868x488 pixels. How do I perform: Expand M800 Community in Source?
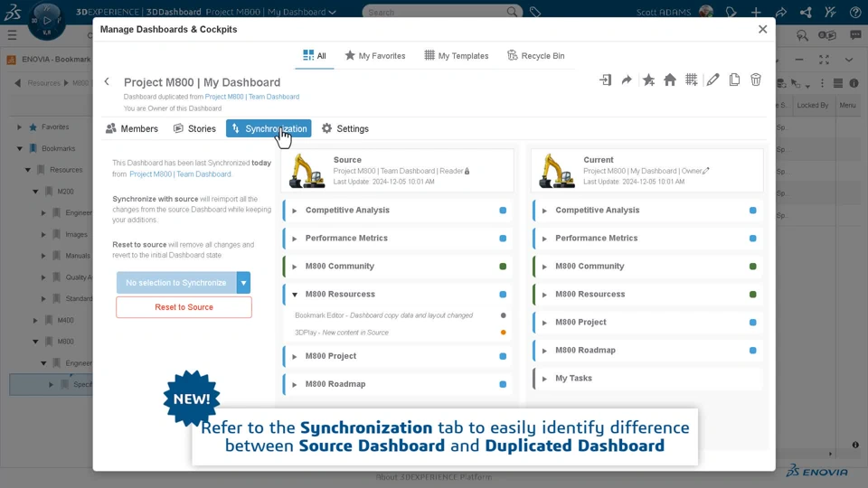pos(295,266)
